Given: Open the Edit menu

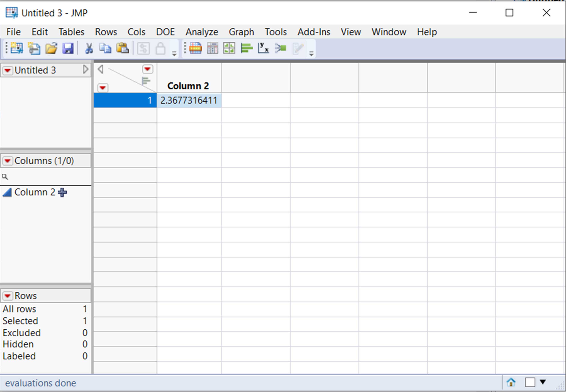Looking at the screenshot, I should click(40, 32).
